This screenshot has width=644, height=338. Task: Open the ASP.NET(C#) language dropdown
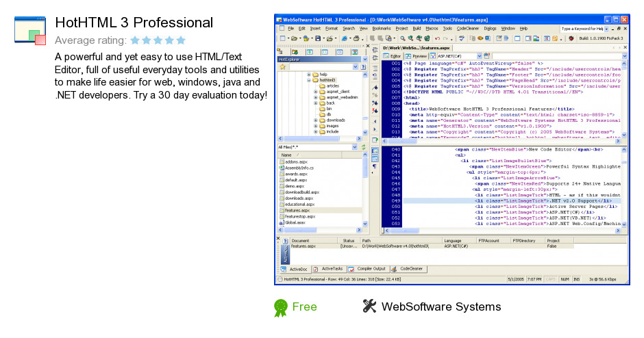pos(479,56)
